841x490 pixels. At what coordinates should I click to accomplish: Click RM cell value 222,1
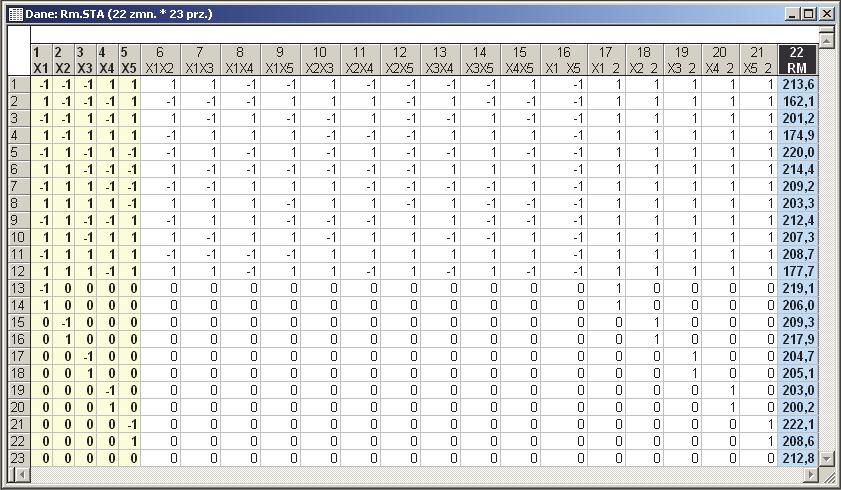tap(798, 425)
